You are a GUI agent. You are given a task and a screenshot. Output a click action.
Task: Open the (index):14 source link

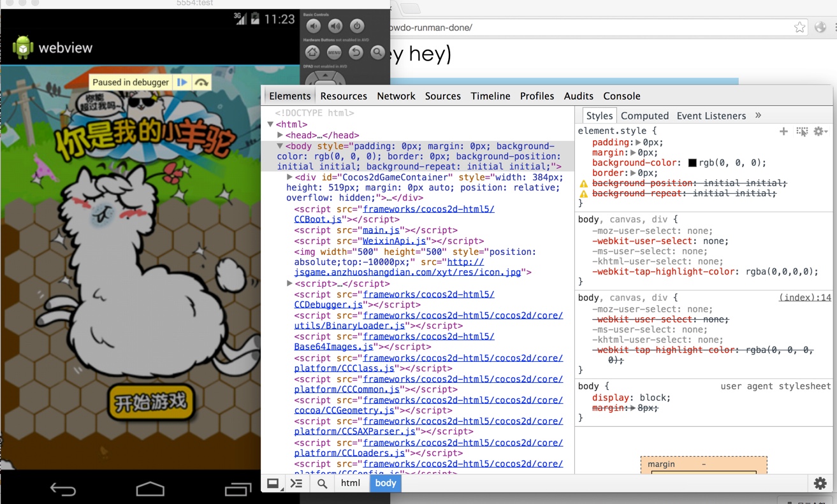click(x=804, y=298)
